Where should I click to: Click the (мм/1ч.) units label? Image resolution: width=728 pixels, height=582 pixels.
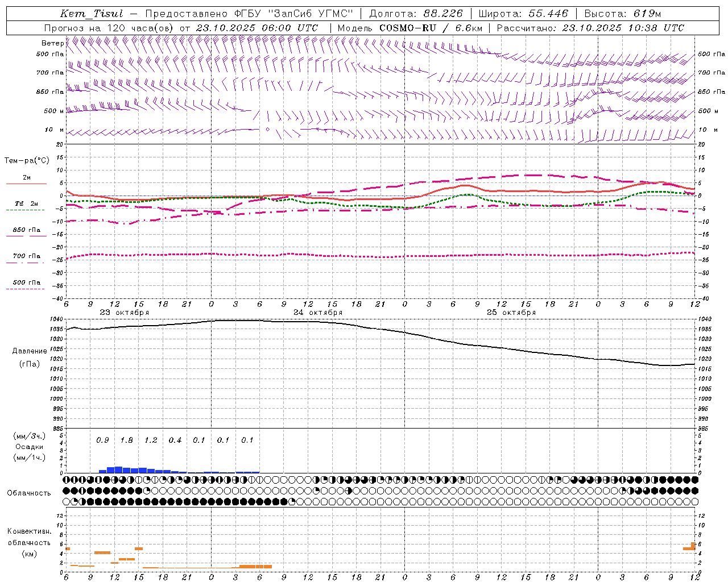click(30, 458)
